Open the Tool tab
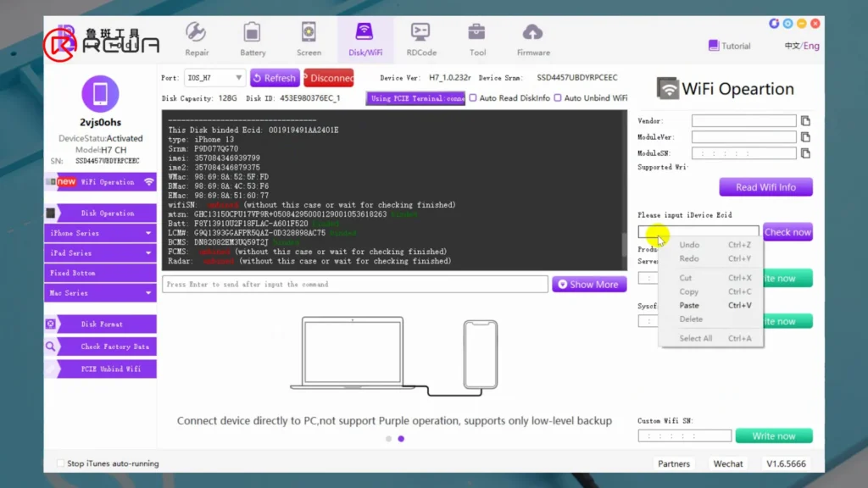 pos(477,39)
